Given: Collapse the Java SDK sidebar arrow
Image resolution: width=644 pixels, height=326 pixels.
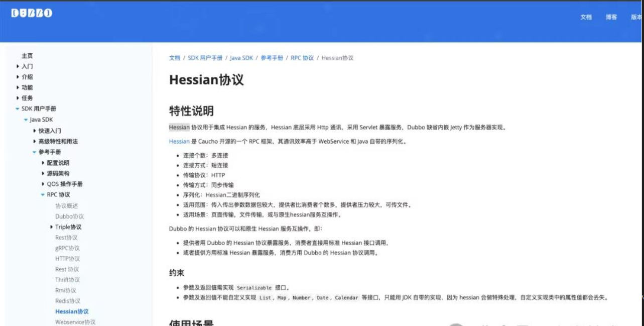Looking at the screenshot, I should tap(26, 120).
